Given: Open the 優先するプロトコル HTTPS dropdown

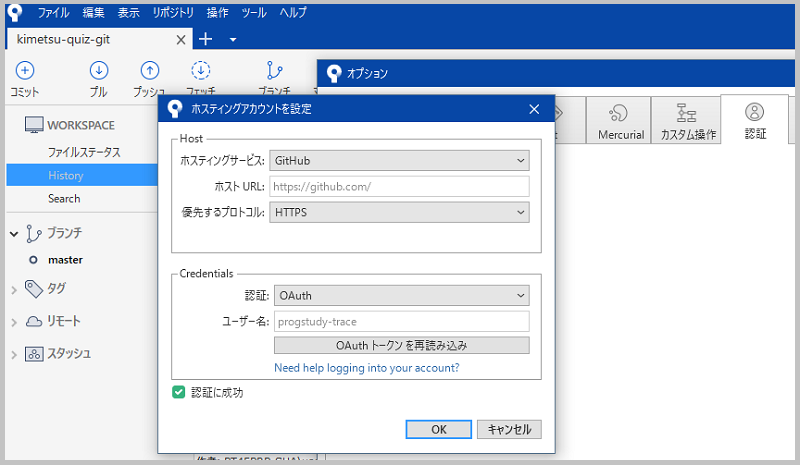Looking at the screenshot, I should click(x=399, y=212).
